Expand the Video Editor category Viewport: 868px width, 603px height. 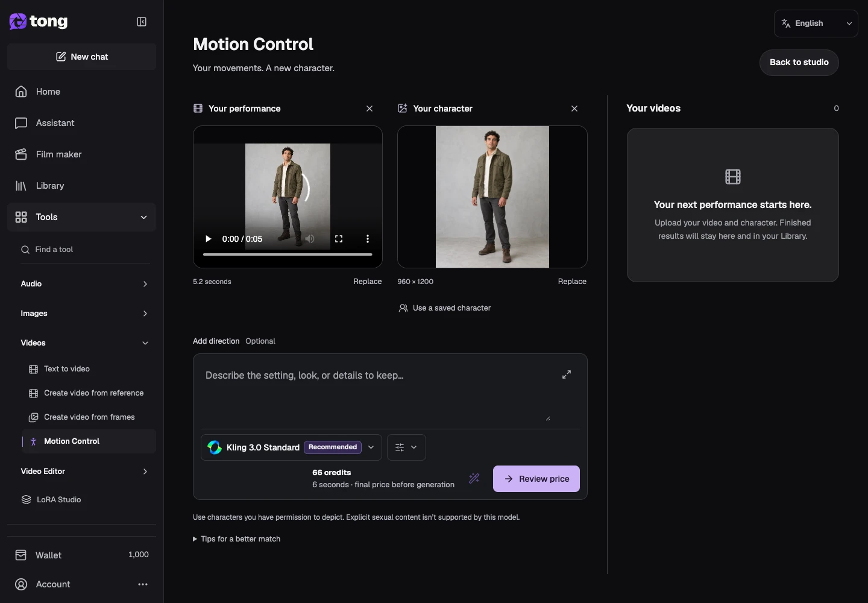84,472
